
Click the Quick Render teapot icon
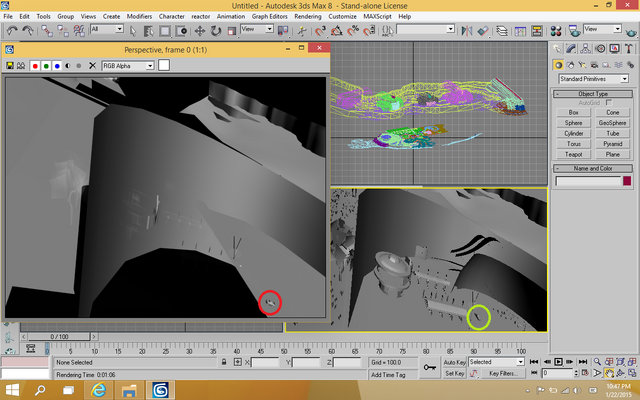(x=631, y=31)
